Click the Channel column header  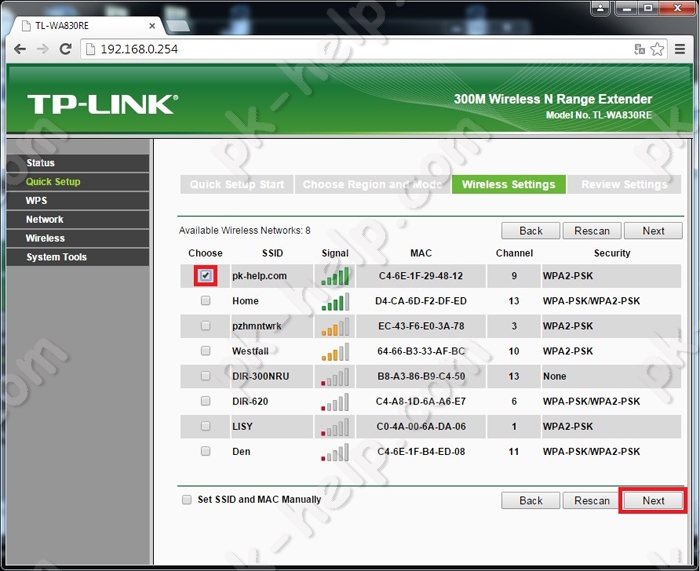click(514, 253)
